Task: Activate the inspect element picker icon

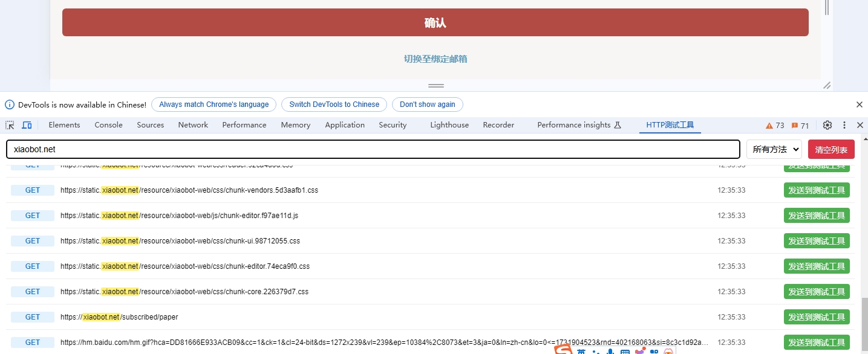Action: pos(10,125)
